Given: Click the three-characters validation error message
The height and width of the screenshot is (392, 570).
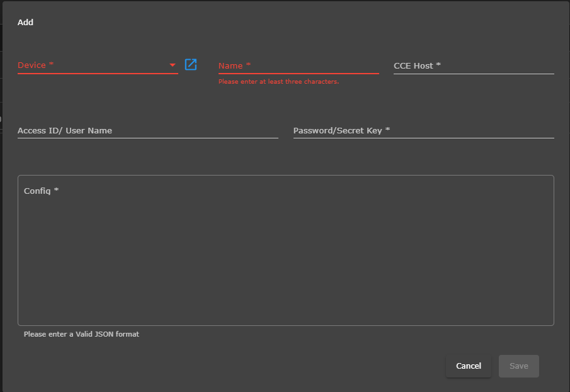Looking at the screenshot, I should coord(278,82).
